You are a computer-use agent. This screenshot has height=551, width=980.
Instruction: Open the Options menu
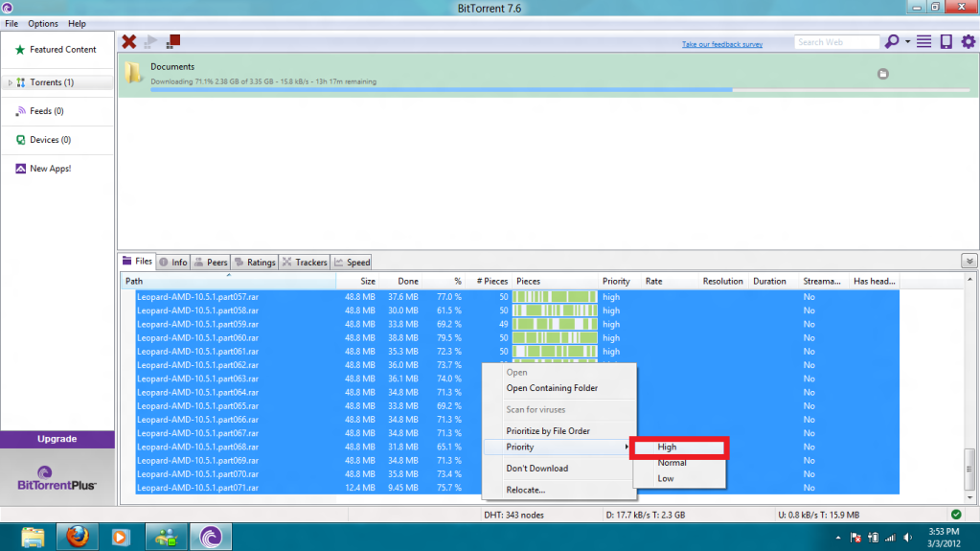[x=42, y=24]
